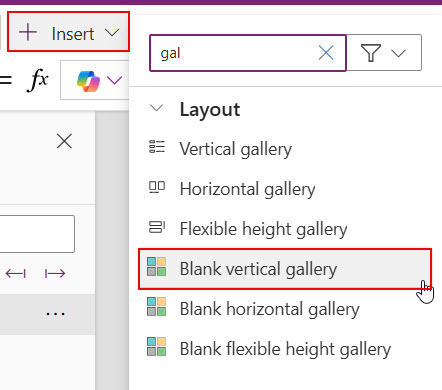442x390 pixels.
Task: Click the text field in left panel
Action: coord(37,234)
